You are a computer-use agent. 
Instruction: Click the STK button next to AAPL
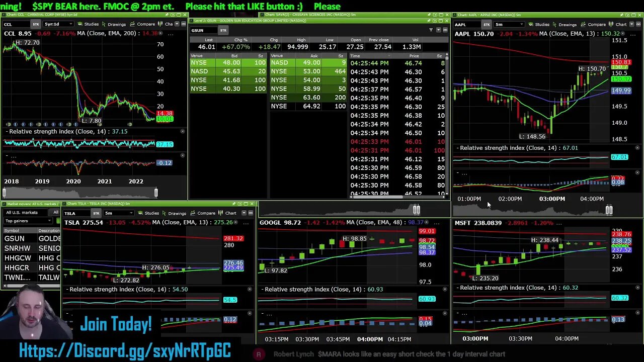click(x=487, y=24)
